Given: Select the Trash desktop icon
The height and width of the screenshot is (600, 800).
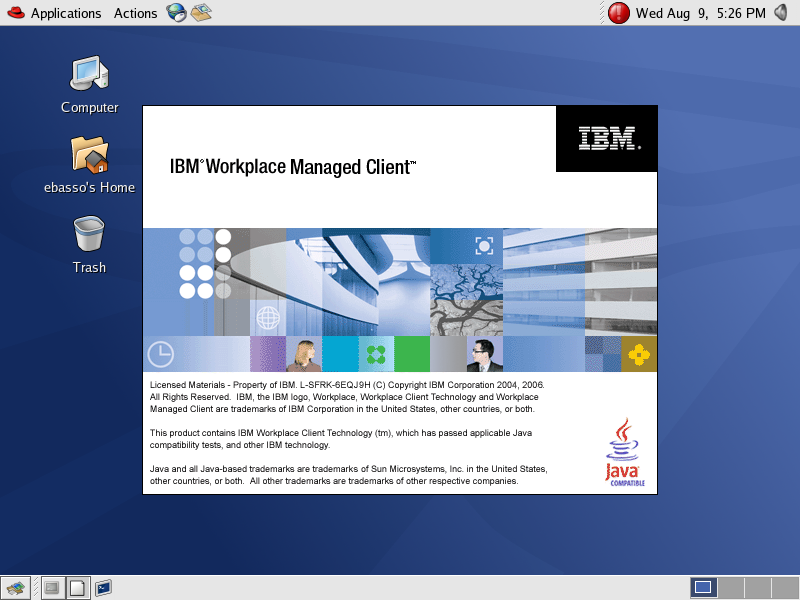Looking at the screenshot, I should pyautogui.click(x=89, y=245).
